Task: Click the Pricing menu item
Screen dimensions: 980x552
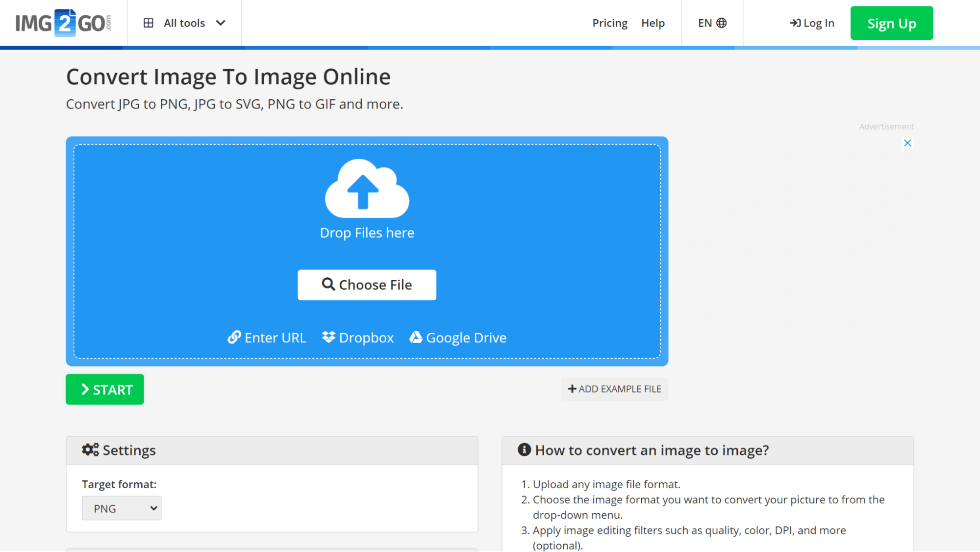Action: point(610,23)
